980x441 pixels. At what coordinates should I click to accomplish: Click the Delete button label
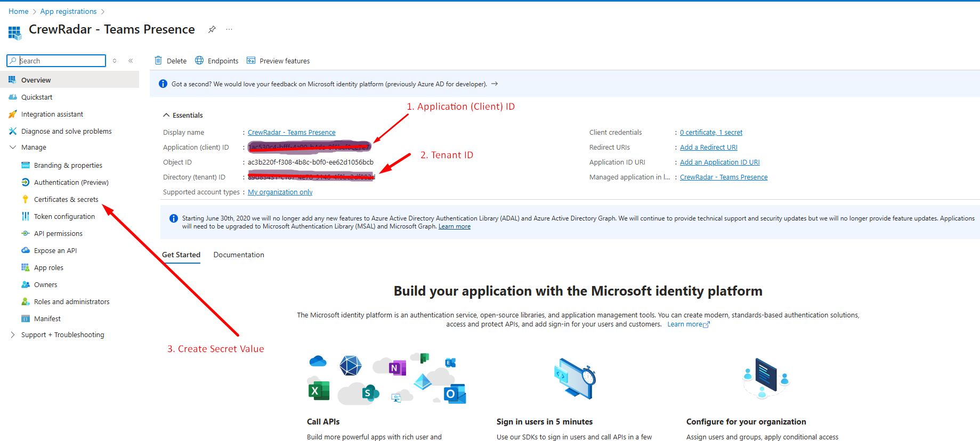coord(176,61)
